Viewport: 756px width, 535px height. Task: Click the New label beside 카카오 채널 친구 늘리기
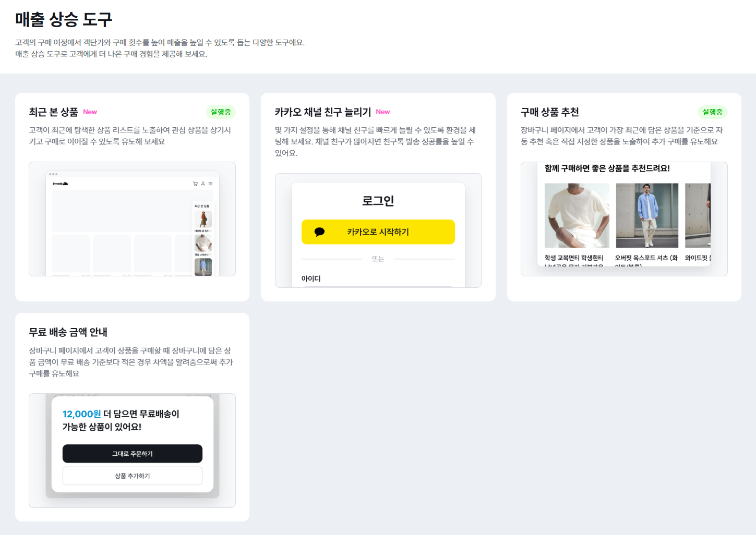[x=382, y=112]
